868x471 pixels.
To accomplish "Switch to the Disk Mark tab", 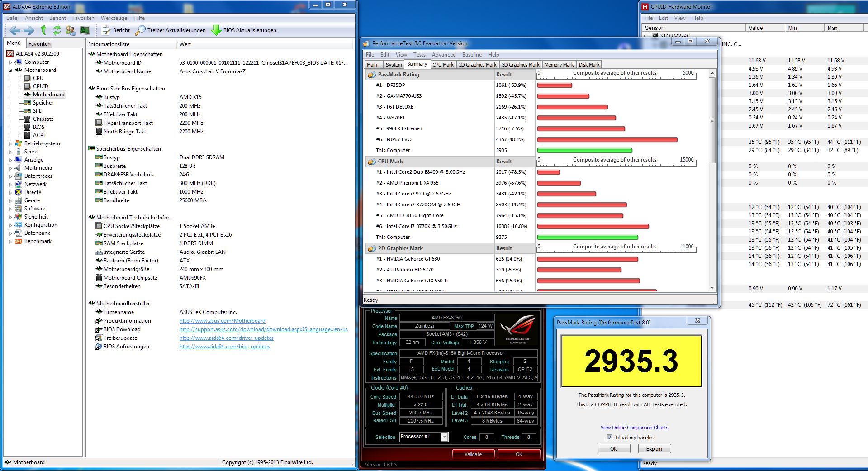I will [589, 65].
